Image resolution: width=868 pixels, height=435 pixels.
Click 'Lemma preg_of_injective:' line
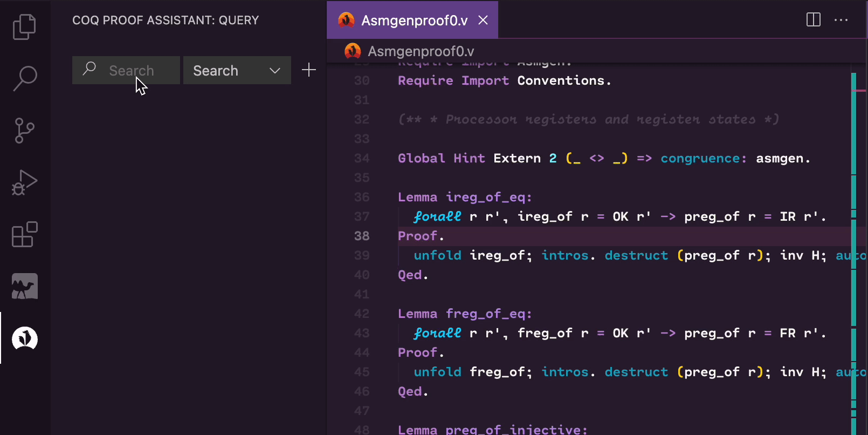[493, 430]
